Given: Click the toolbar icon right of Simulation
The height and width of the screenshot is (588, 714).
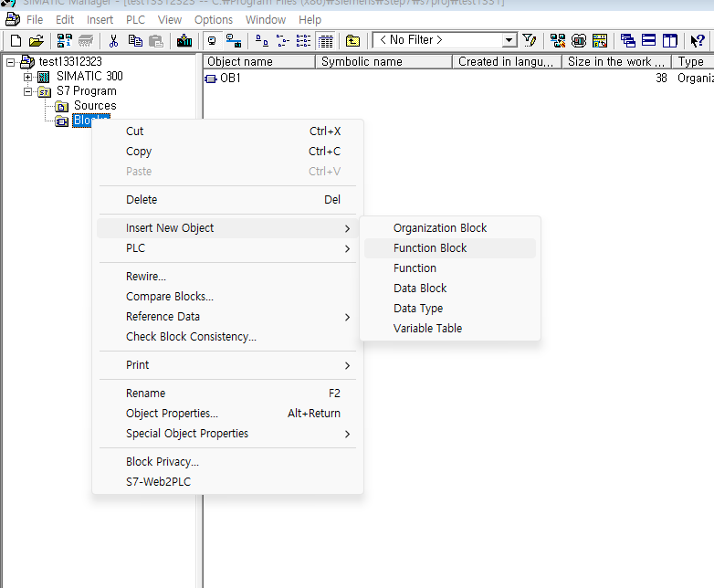Looking at the screenshot, I should [x=600, y=40].
